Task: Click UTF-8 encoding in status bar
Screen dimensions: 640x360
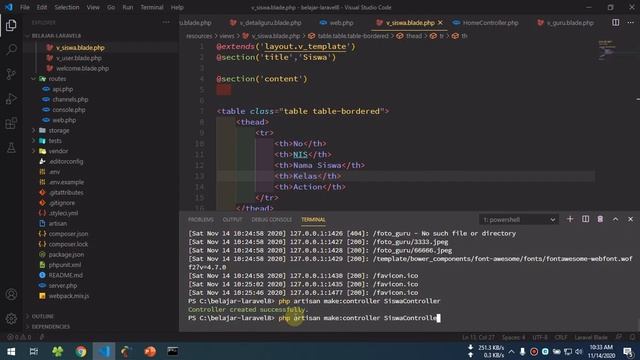Action: tap(540, 337)
